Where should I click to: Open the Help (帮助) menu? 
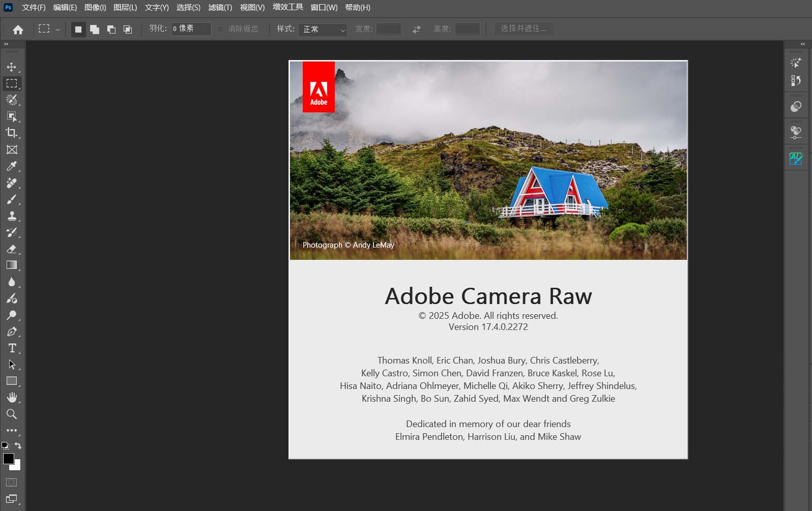tap(358, 8)
